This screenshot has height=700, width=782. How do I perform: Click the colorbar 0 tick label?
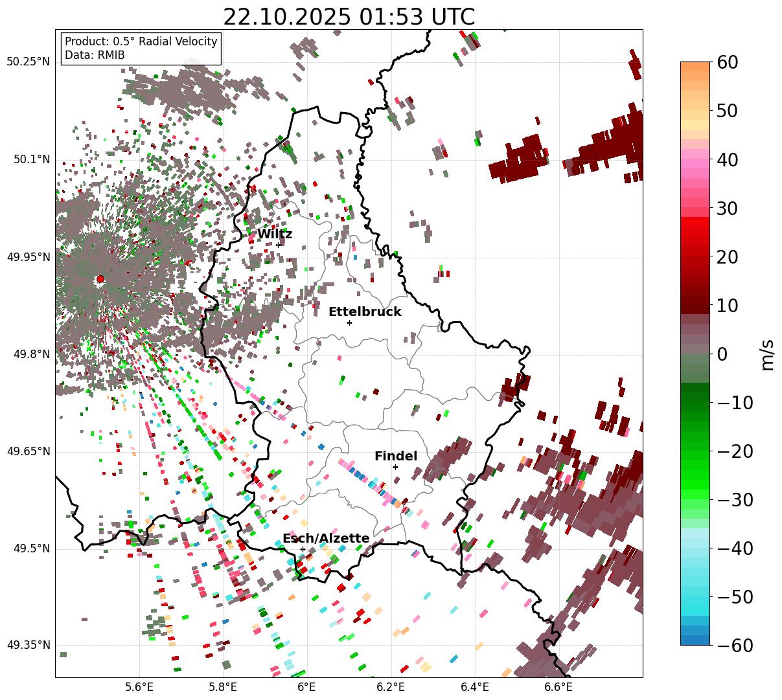coord(722,354)
